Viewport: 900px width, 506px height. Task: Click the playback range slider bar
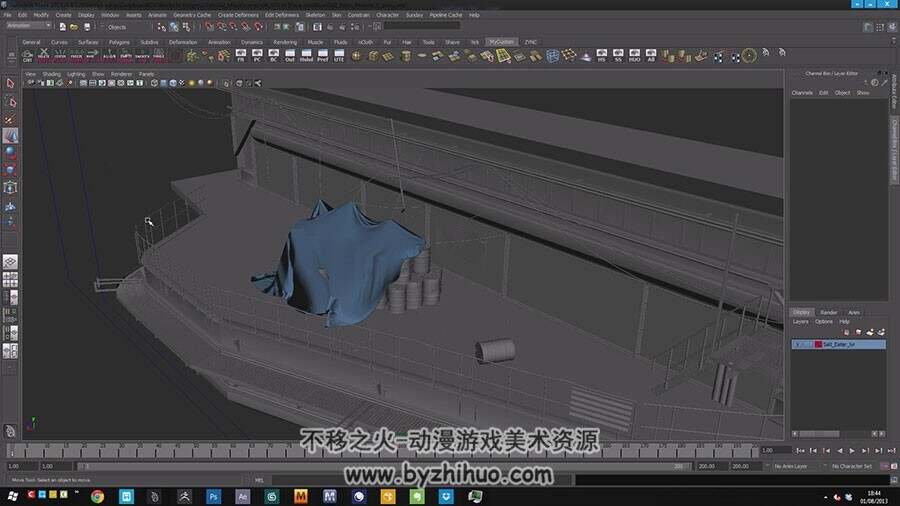383,466
